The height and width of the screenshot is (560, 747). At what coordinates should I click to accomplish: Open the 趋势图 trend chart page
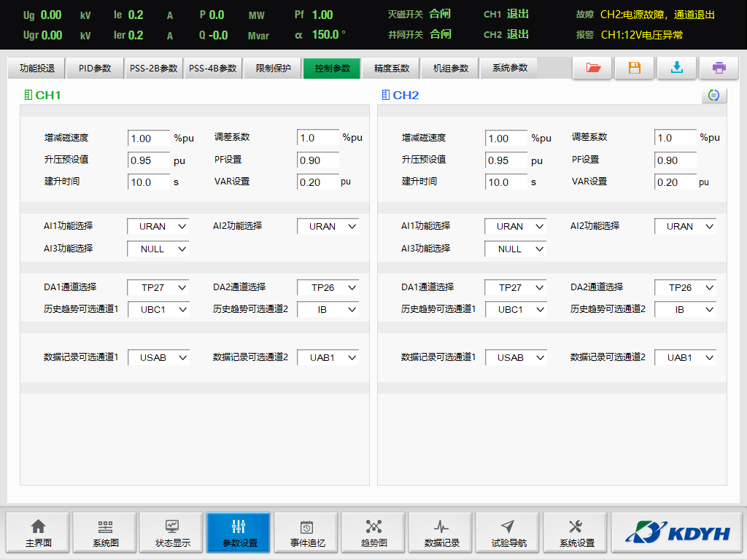(373, 534)
